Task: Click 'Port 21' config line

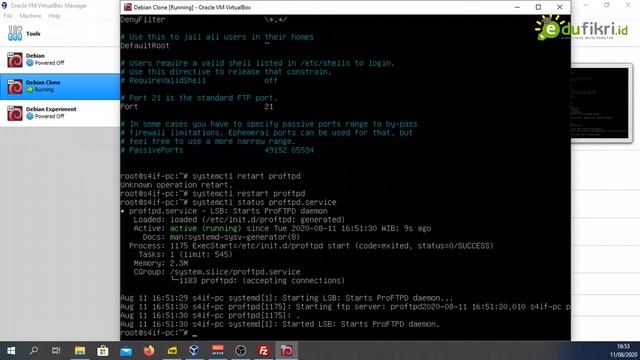Action: pyautogui.click(x=197, y=107)
